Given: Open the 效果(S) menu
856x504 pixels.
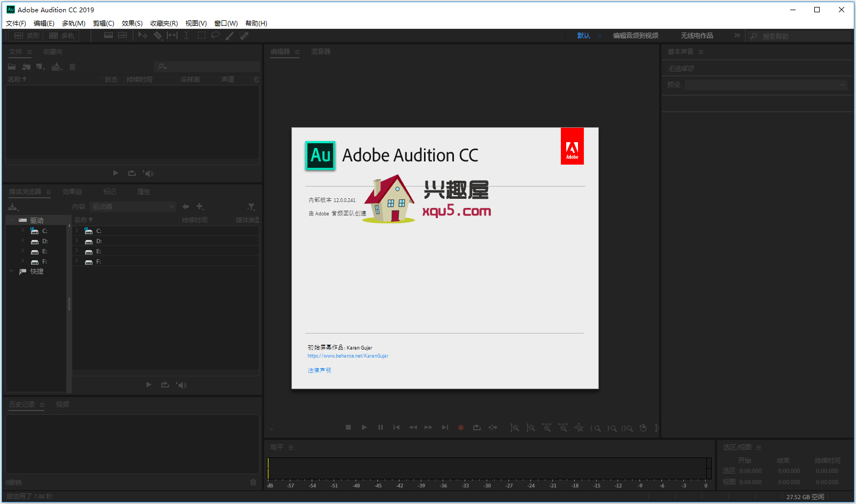Looking at the screenshot, I should pyautogui.click(x=132, y=24).
